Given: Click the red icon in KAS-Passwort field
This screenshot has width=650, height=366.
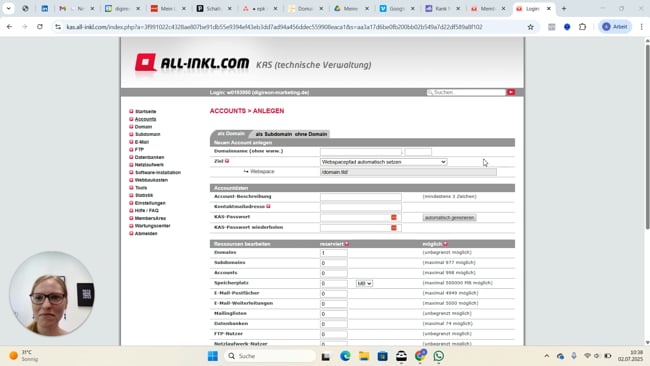Looking at the screenshot, I should click(x=394, y=217).
